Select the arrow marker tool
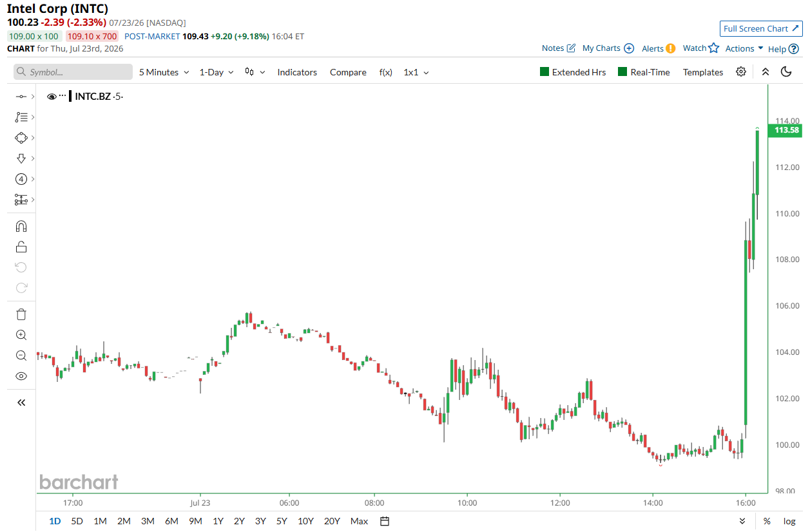 [x=21, y=158]
